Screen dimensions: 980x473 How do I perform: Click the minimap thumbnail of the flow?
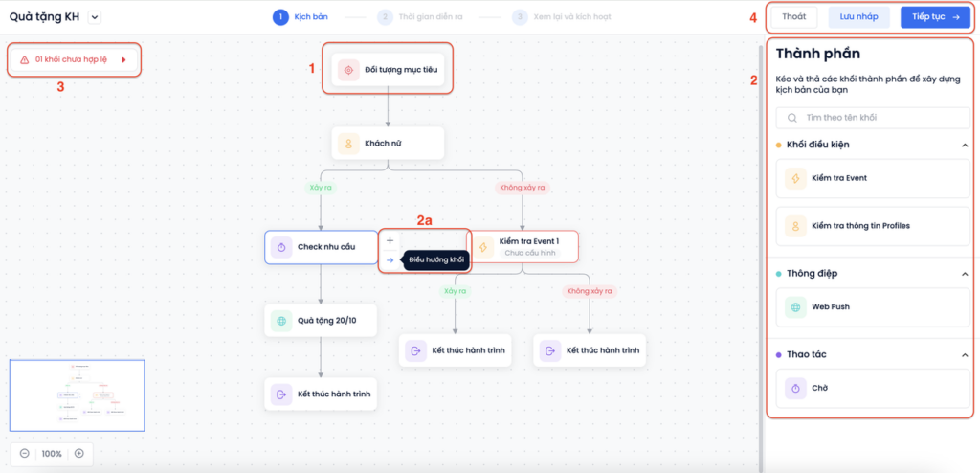click(x=77, y=395)
